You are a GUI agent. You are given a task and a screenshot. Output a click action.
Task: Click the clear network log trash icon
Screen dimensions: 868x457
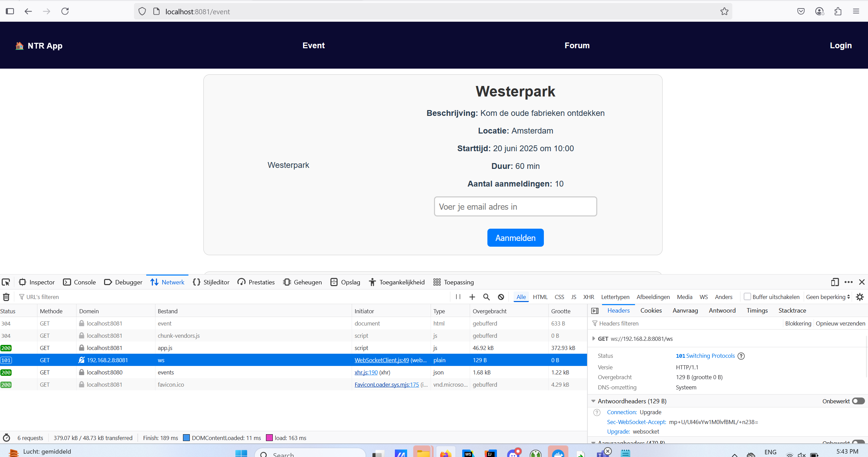pos(6,297)
